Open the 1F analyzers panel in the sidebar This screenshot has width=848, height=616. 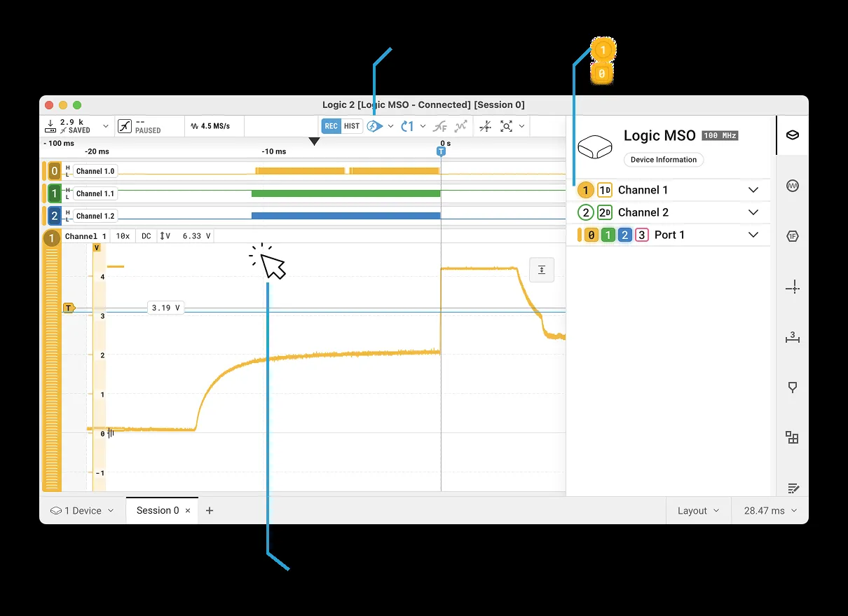point(793,236)
